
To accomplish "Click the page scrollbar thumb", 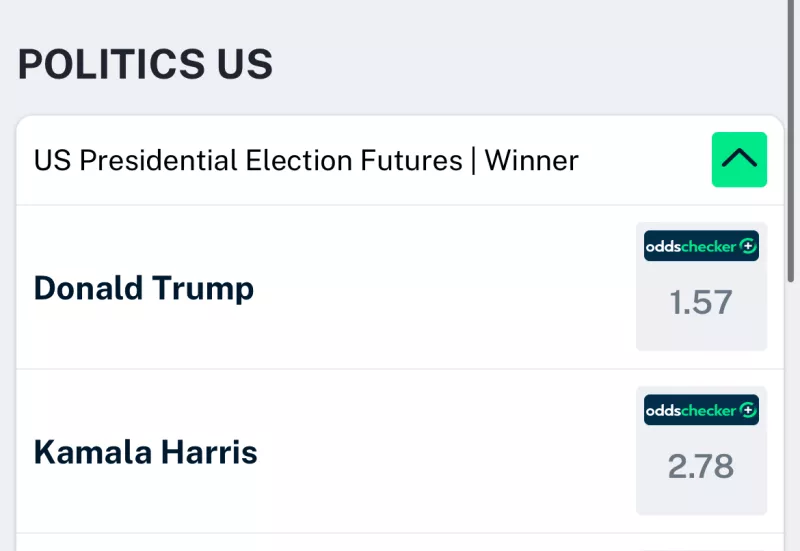I will pos(791,140).
